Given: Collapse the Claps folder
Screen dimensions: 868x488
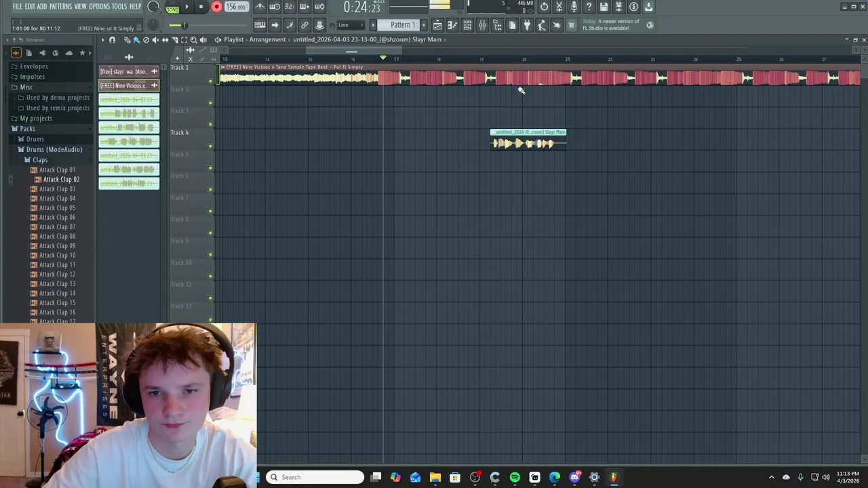Looking at the screenshot, I should pyautogui.click(x=40, y=160).
